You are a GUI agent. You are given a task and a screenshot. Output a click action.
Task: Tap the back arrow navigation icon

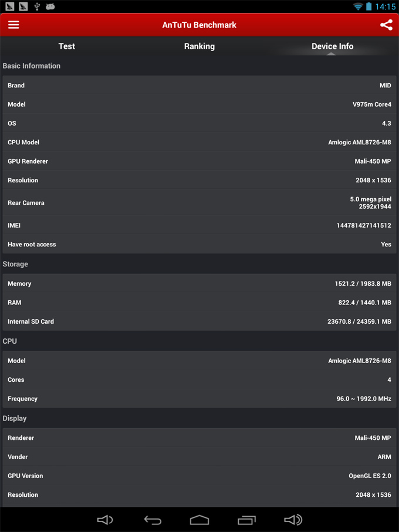[x=153, y=520]
